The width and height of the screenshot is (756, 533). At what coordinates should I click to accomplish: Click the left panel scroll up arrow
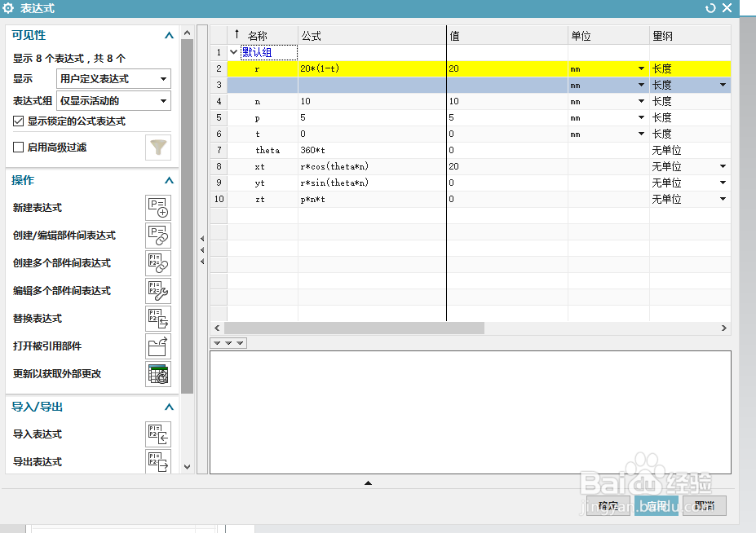click(187, 33)
